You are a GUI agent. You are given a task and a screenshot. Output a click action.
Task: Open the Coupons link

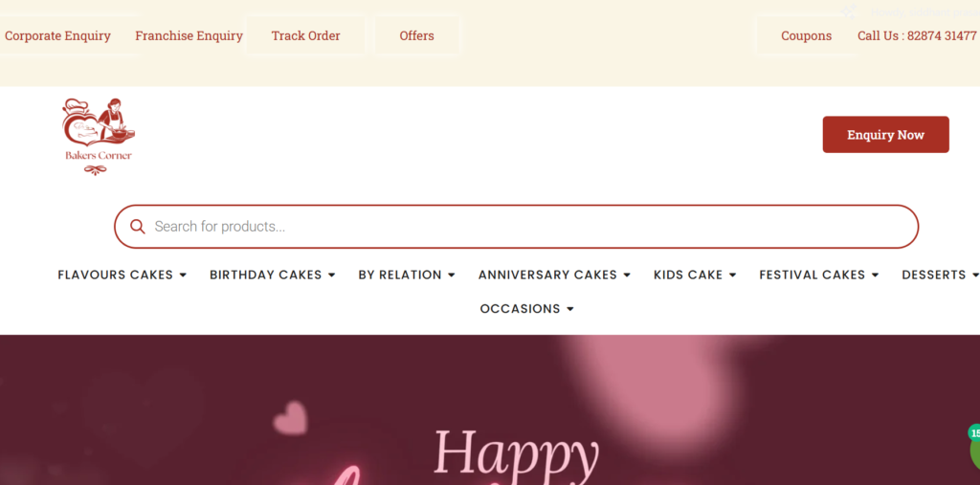[806, 35]
